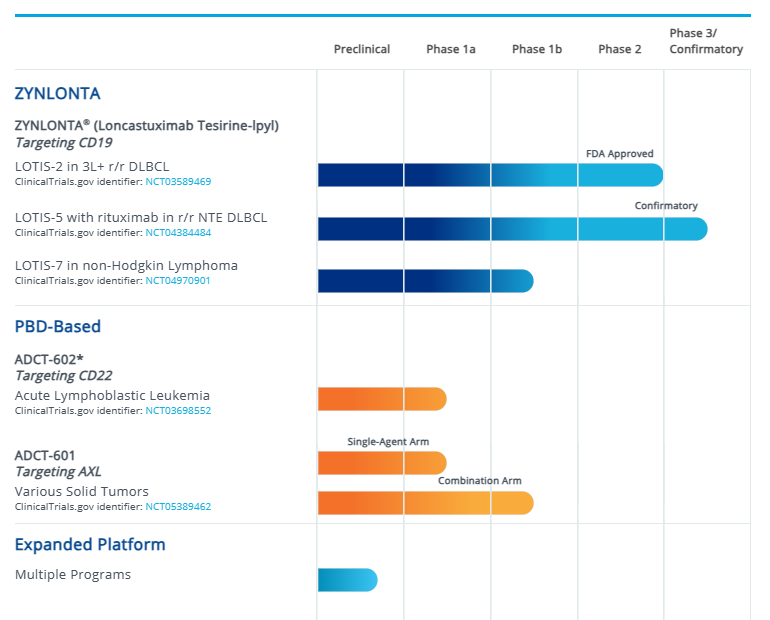
Task: Open the NCT03698552 trial link
Action: [178, 410]
